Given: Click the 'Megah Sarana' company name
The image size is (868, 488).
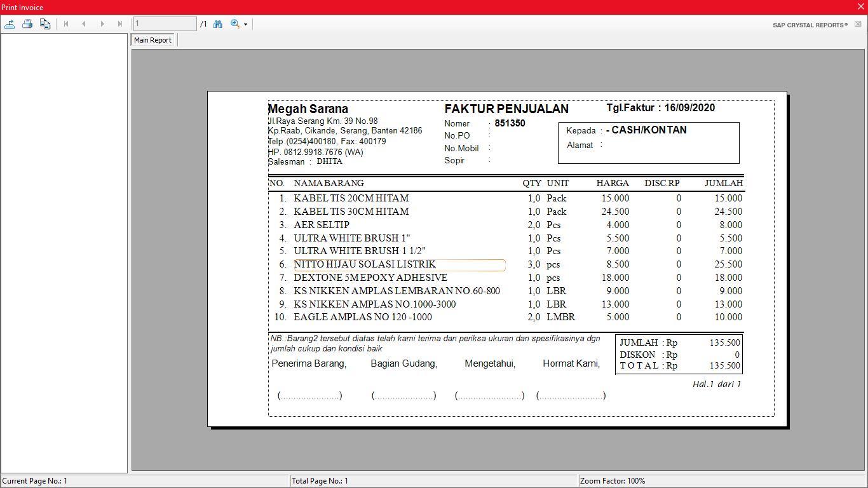Looking at the screenshot, I should tap(308, 109).
